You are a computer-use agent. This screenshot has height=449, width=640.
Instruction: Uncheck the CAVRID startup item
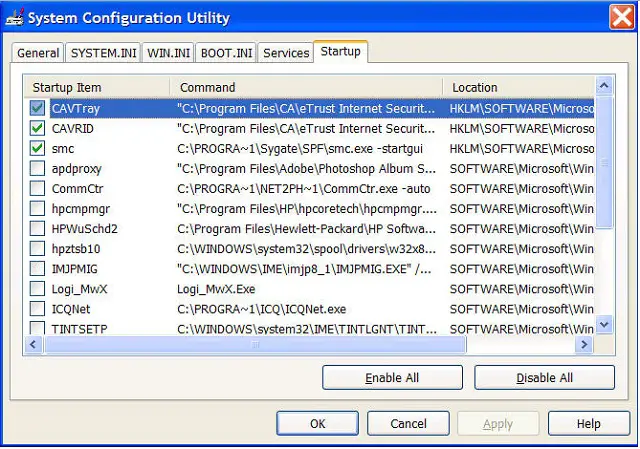tap(37, 128)
